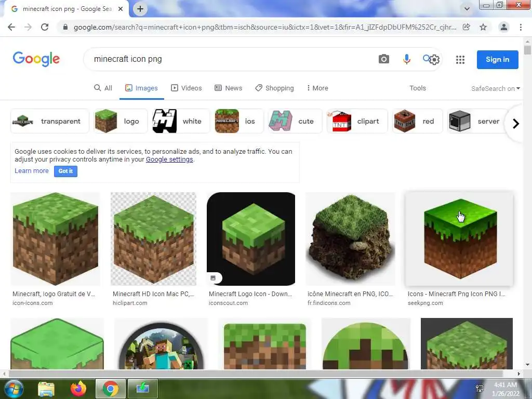
Task: Open the Shopping tab
Action: (x=274, y=88)
